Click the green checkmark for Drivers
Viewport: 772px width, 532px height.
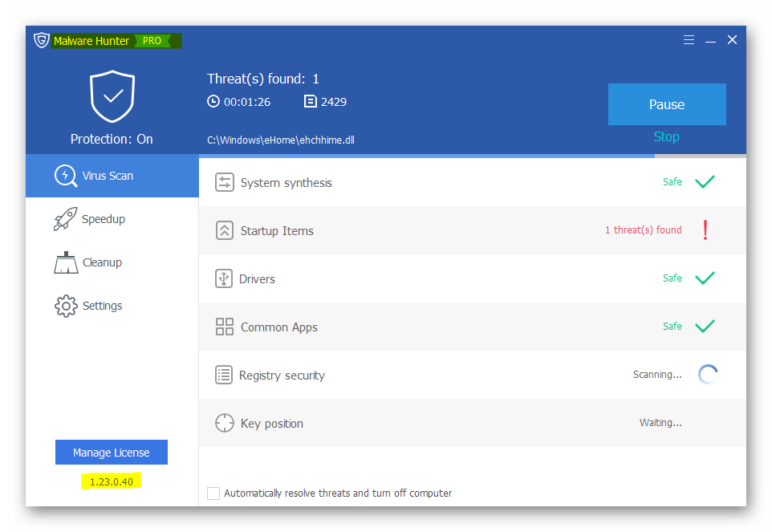coord(705,278)
